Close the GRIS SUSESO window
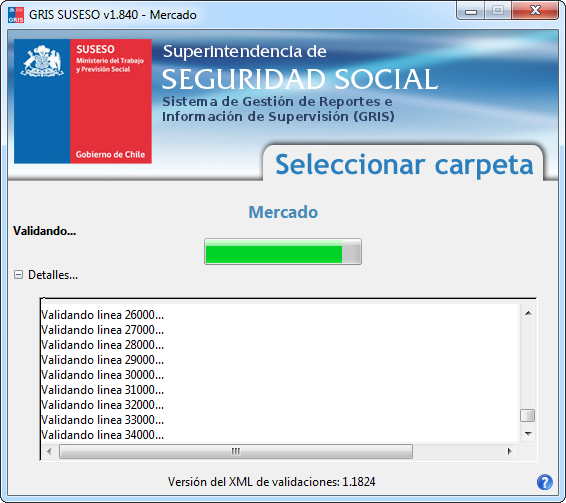The width and height of the screenshot is (566, 503). coord(535,11)
